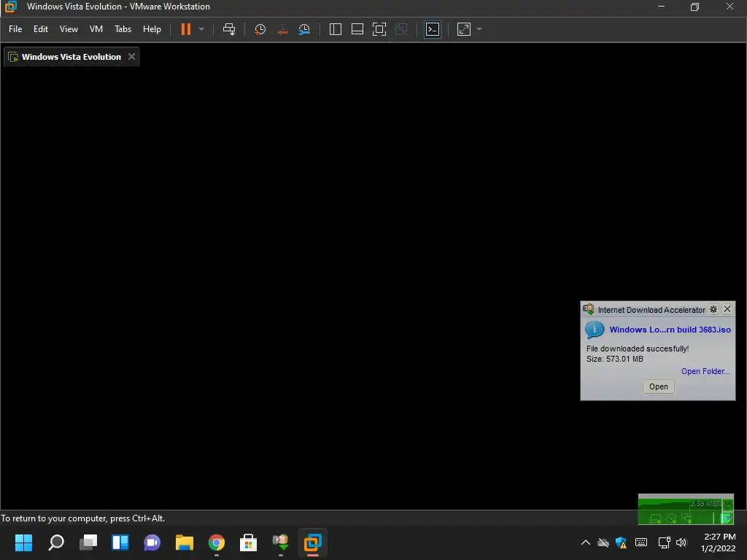Show hidden system tray icons
Viewport: 747px width, 560px height.
click(586, 542)
